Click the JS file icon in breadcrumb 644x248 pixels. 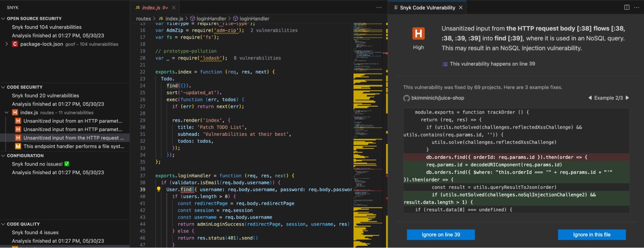click(x=161, y=19)
